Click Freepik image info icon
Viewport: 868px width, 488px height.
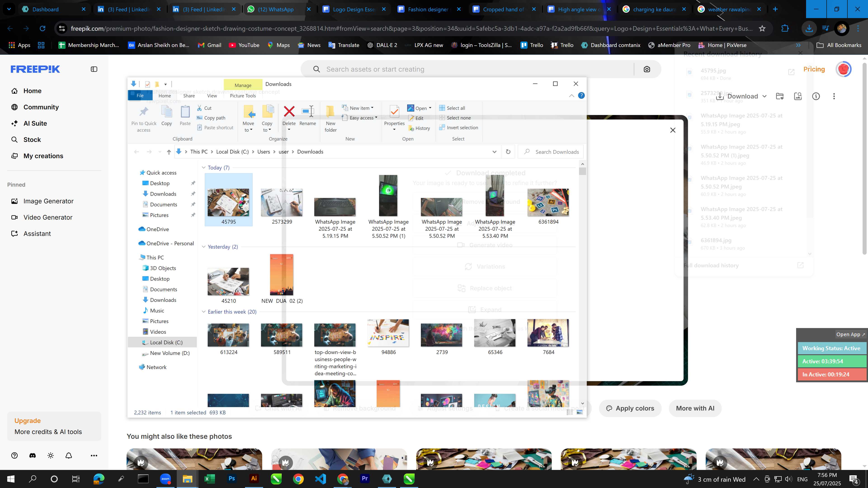tap(816, 96)
